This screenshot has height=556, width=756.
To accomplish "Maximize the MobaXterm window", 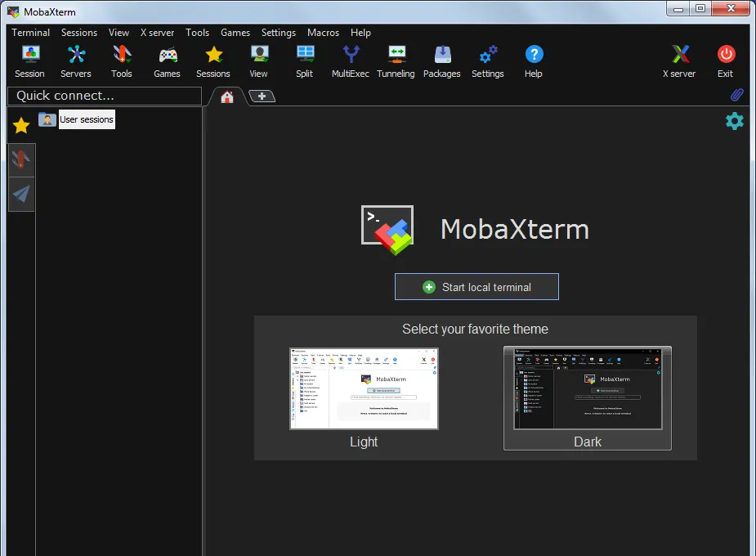I will (x=700, y=9).
